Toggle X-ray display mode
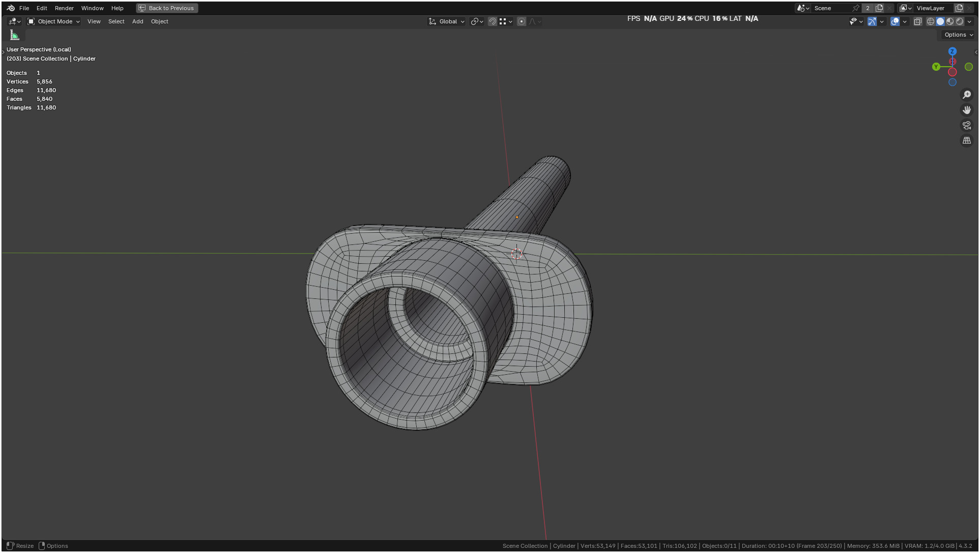This screenshot has width=980, height=553. click(x=918, y=21)
